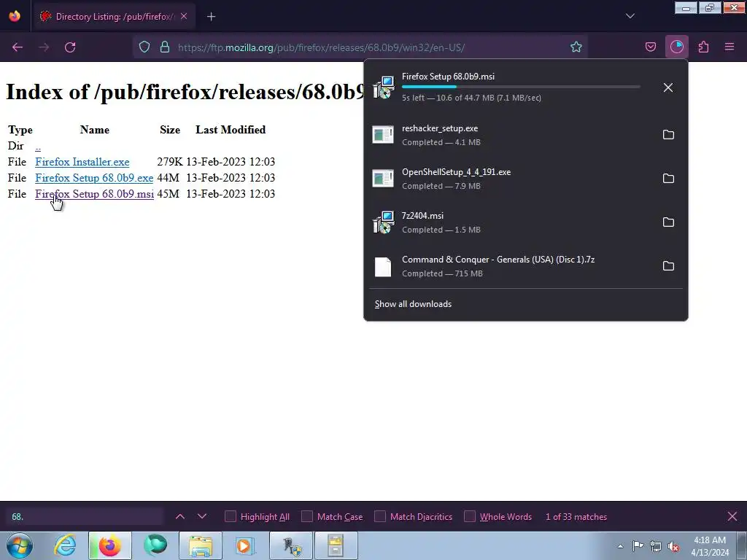Show hidden system tray icons
This screenshot has width=747, height=560.
pos(620,546)
